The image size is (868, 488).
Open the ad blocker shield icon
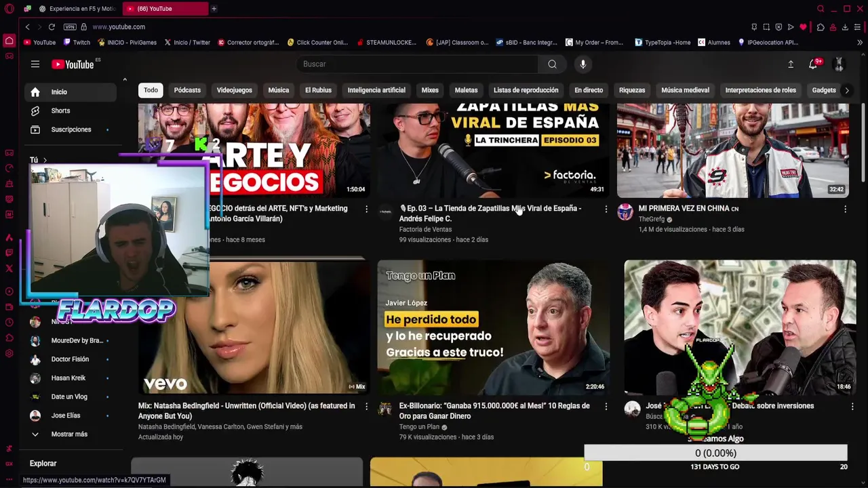click(778, 27)
